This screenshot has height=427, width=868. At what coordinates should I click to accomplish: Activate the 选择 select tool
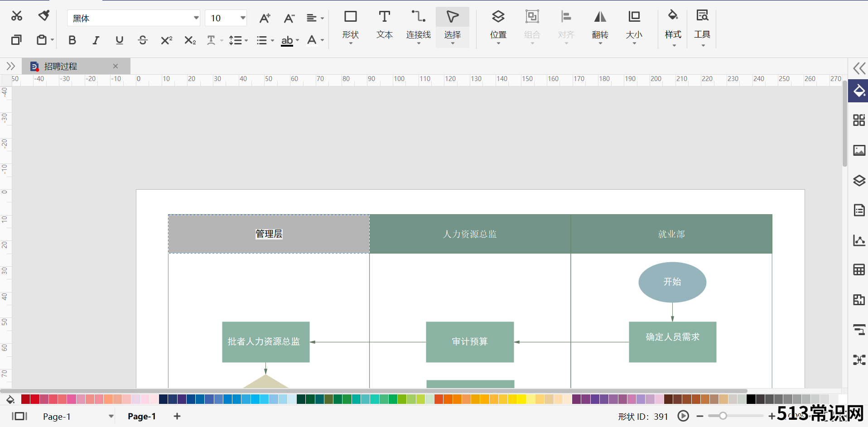[x=452, y=27]
